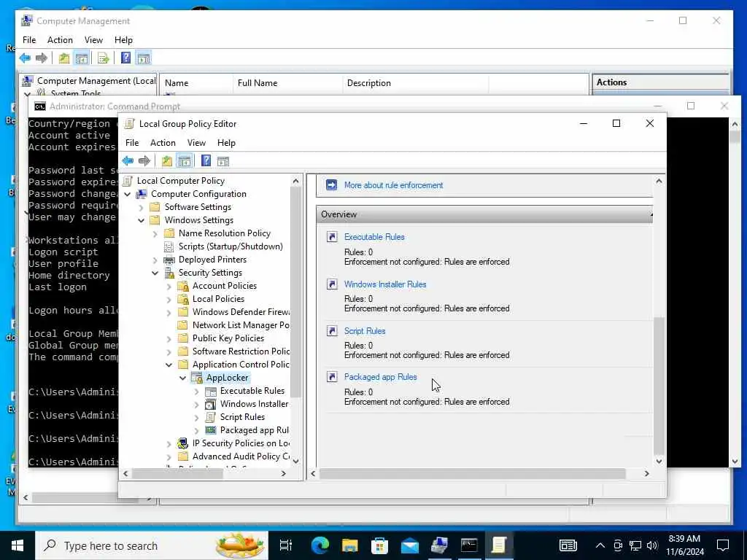Open Packaged app Rules link in Overview

(380, 377)
